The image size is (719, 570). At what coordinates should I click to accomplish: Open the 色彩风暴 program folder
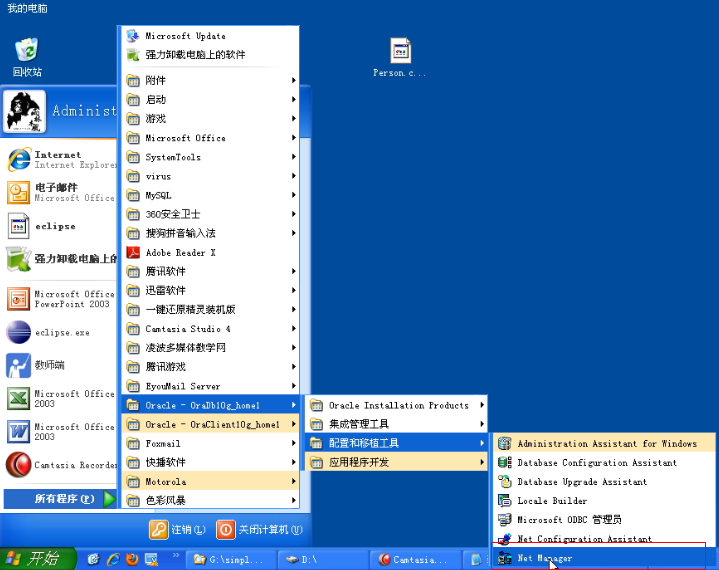pyautogui.click(x=210, y=500)
